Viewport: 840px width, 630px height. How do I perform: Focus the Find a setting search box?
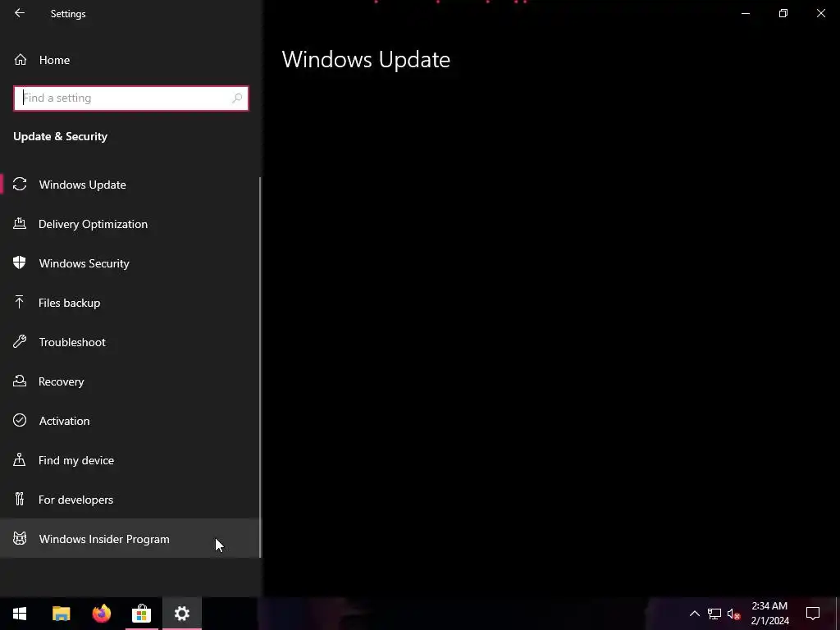130,98
